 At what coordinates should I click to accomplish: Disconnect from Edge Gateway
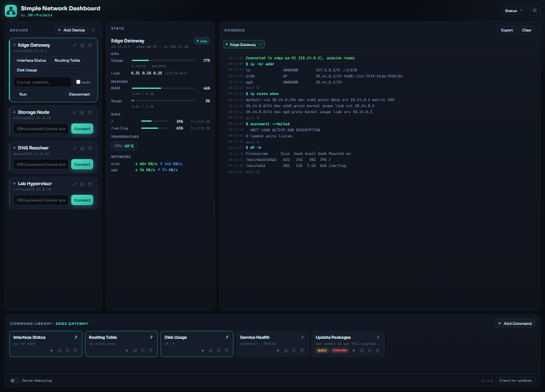[x=79, y=94]
